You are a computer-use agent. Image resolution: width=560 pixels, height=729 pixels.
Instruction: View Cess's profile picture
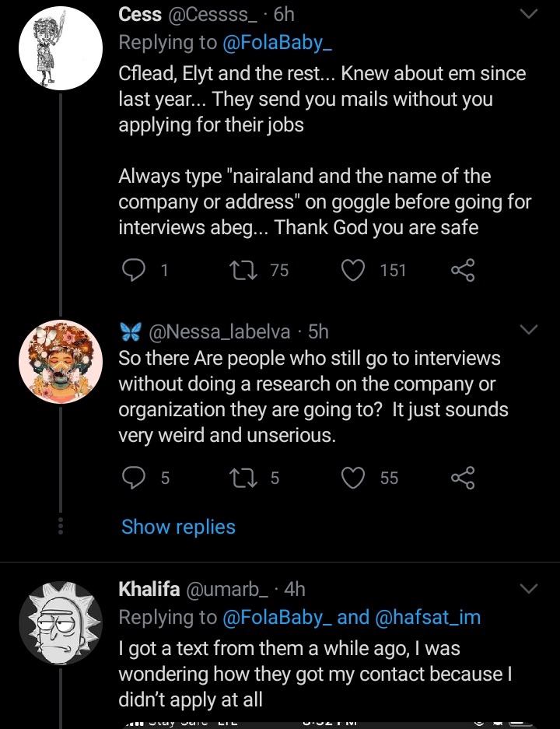[x=61, y=48]
